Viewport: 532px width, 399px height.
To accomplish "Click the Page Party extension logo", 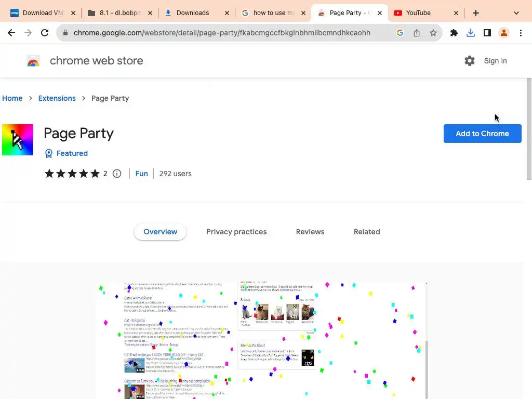I will [18, 140].
